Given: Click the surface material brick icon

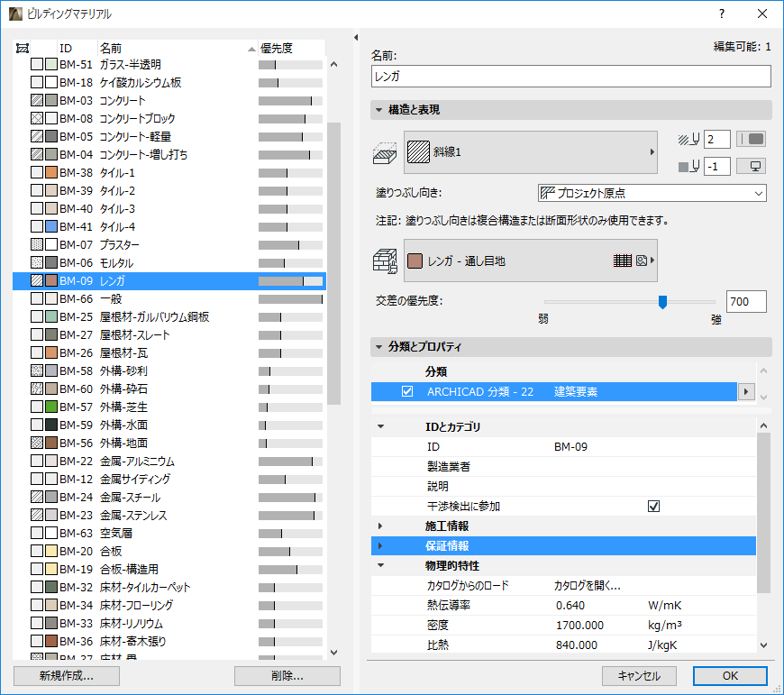Looking at the screenshot, I should 385,261.
